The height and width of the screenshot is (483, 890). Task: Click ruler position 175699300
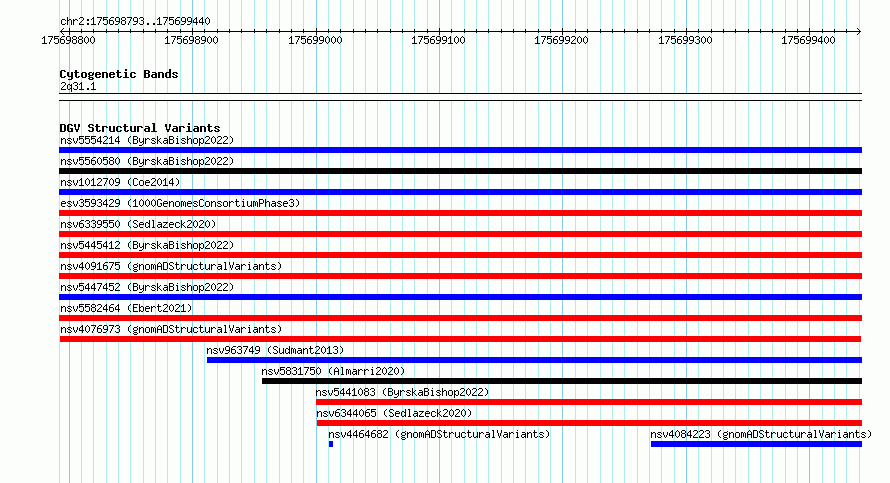685,40
